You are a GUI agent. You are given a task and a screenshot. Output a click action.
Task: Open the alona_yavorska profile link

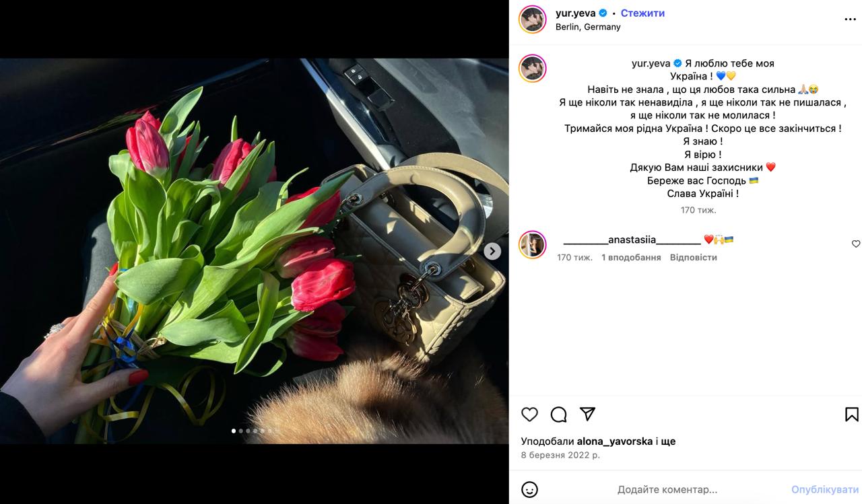[615, 441]
